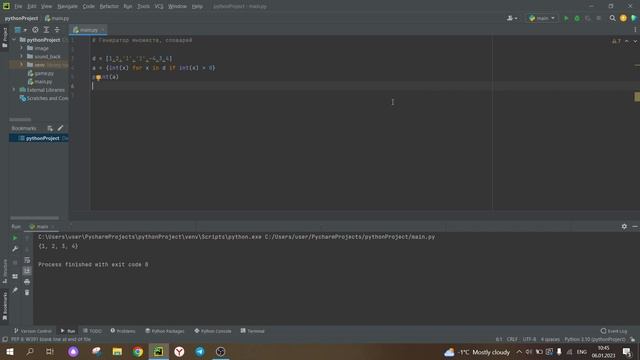640x360 pixels.
Task: Click UTF-8 encoding in status bar
Action: (x=529, y=340)
